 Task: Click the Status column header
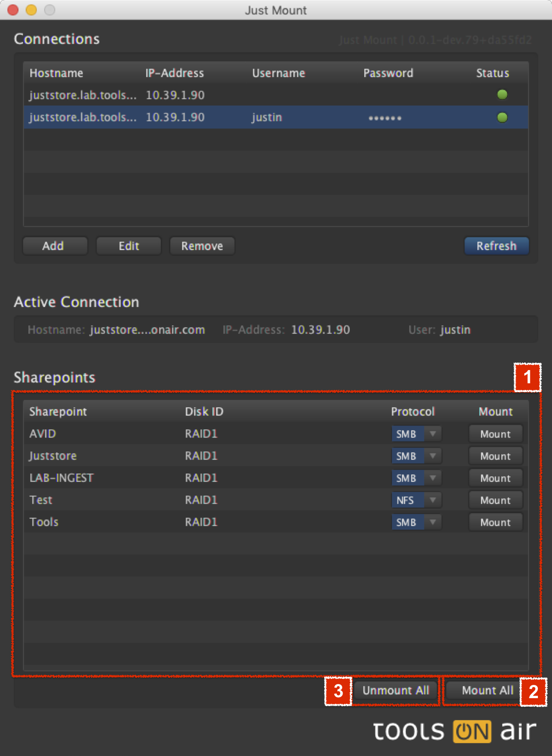coord(492,73)
